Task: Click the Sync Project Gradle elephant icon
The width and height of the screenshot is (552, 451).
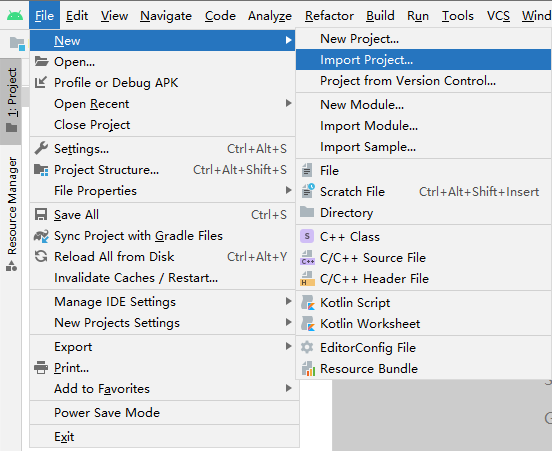Action: (41, 236)
